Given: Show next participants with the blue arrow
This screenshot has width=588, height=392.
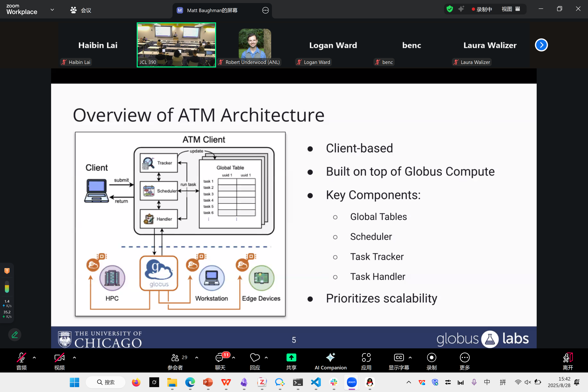Looking at the screenshot, I should pyautogui.click(x=542, y=45).
